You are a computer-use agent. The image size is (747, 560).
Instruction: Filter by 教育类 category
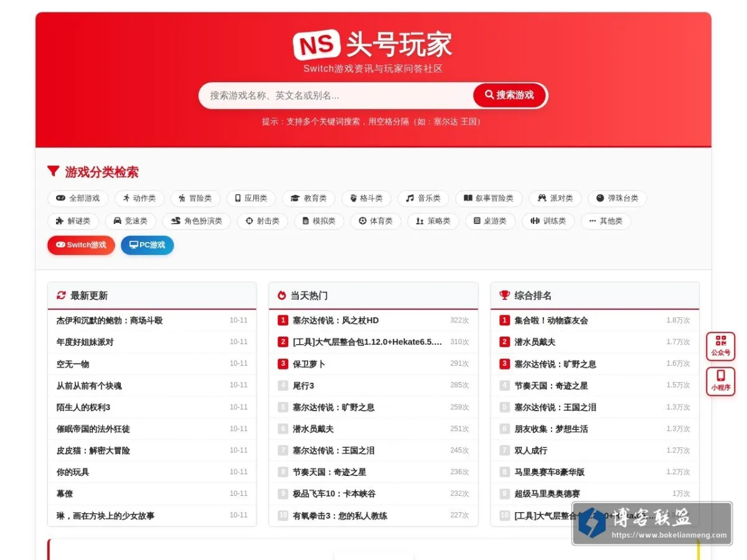pos(309,198)
